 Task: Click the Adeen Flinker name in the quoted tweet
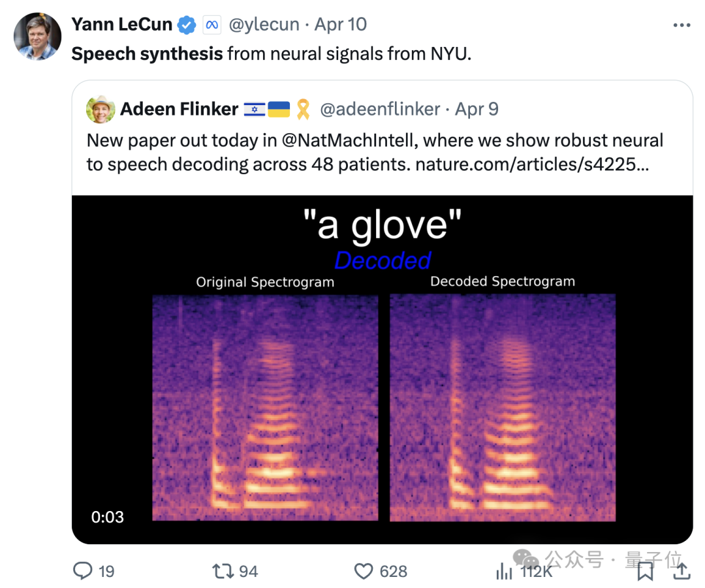pyautogui.click(x=179, y=109)
